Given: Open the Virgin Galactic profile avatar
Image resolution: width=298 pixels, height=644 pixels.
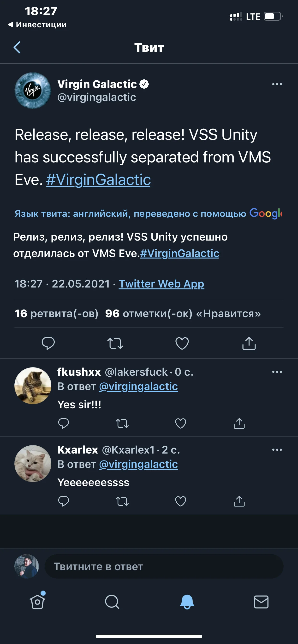Looking at the screenshot, I should click(x=33, y=91).
